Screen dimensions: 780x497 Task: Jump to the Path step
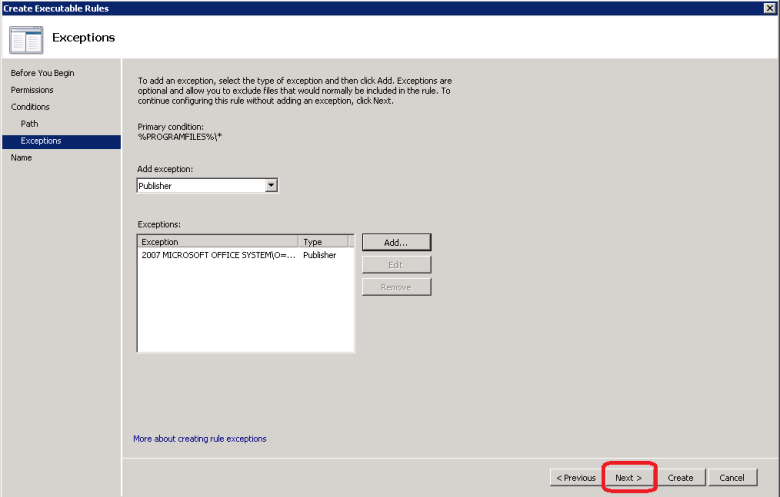[29, 124]
